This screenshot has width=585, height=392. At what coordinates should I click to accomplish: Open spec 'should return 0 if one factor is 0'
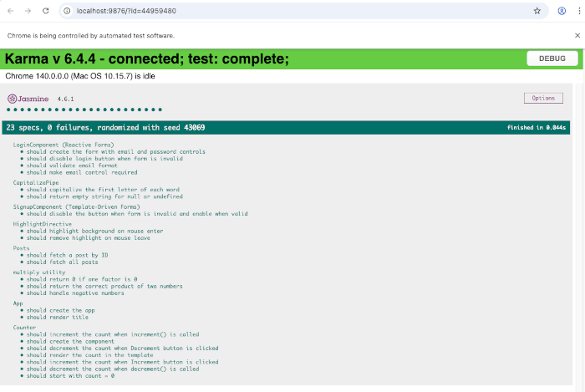point(82,279)
